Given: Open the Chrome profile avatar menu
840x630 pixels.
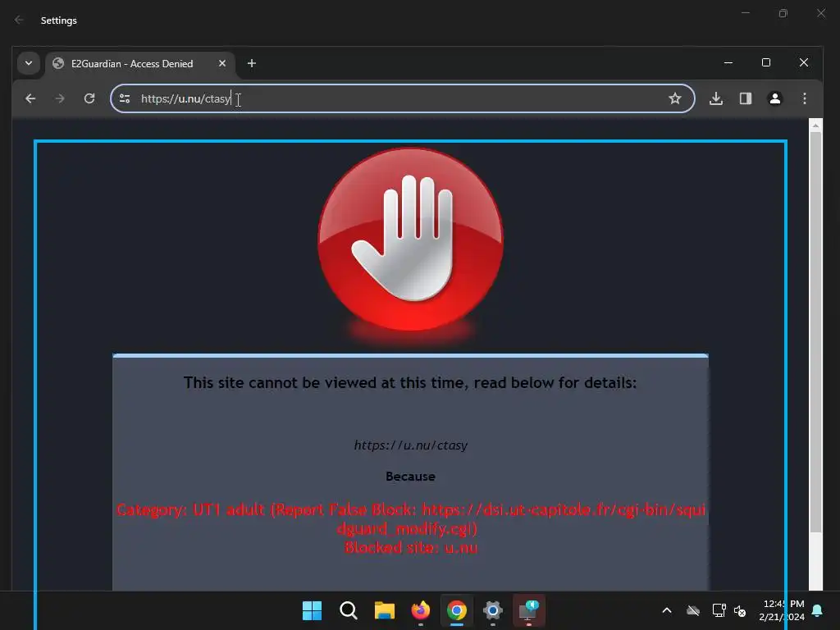Looking at the screenshot, I should (x=775, y=98).
